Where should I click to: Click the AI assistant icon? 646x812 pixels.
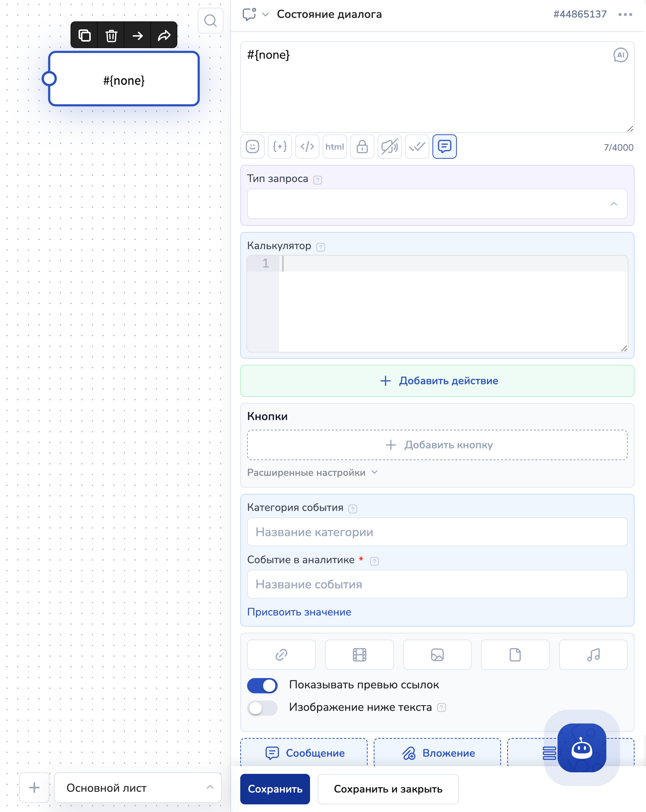click(x=620, y=55)
